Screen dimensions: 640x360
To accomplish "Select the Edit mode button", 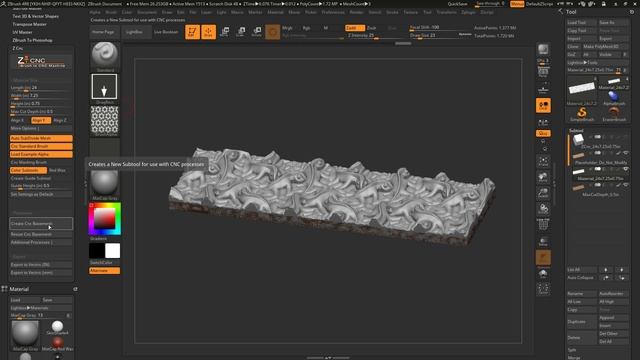I will [192, 32].
